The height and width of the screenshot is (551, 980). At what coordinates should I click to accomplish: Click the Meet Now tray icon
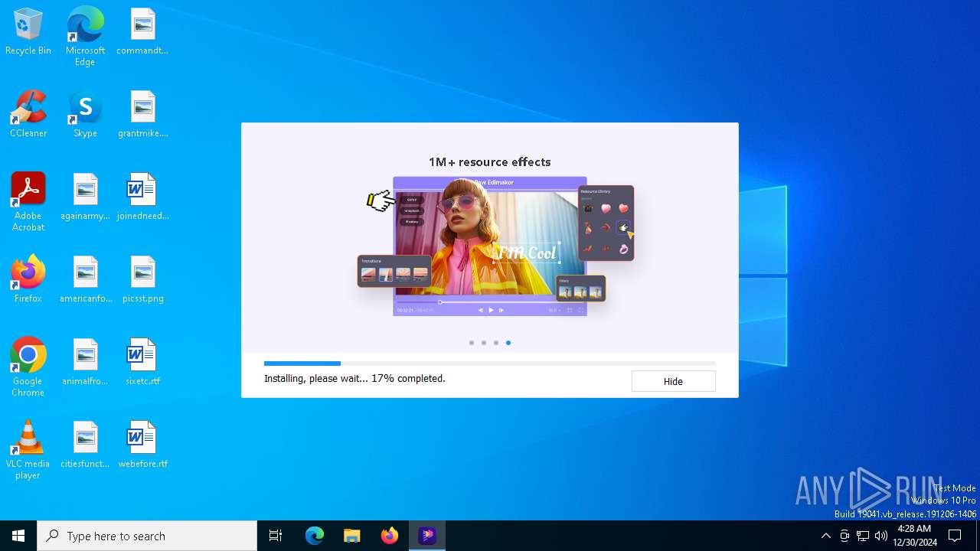[844, 536]
